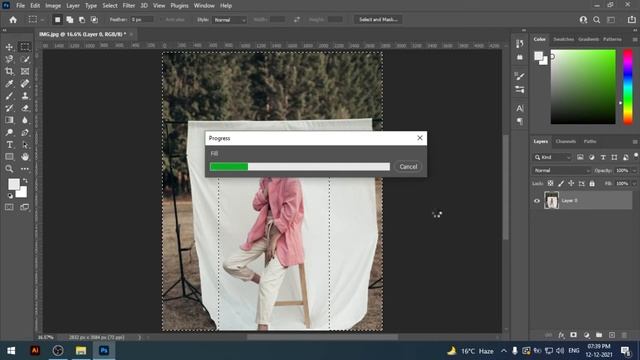
Task: Add a layer mask icon
Action: coord(573,335)
